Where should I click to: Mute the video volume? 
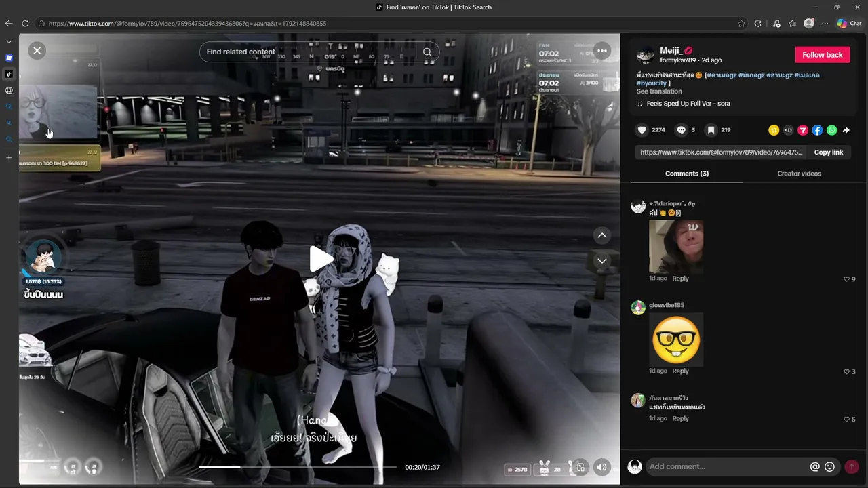[601, 467]
